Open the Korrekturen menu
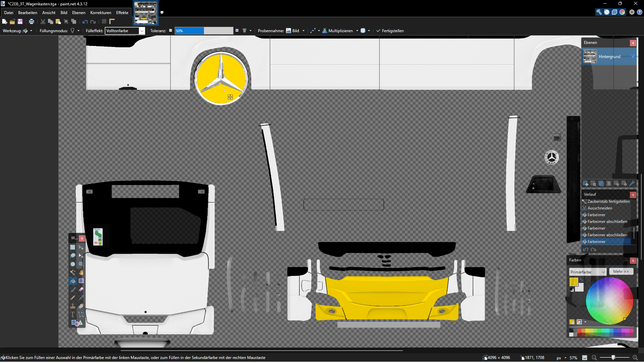 pyautogui.click(x=101, y=13)
